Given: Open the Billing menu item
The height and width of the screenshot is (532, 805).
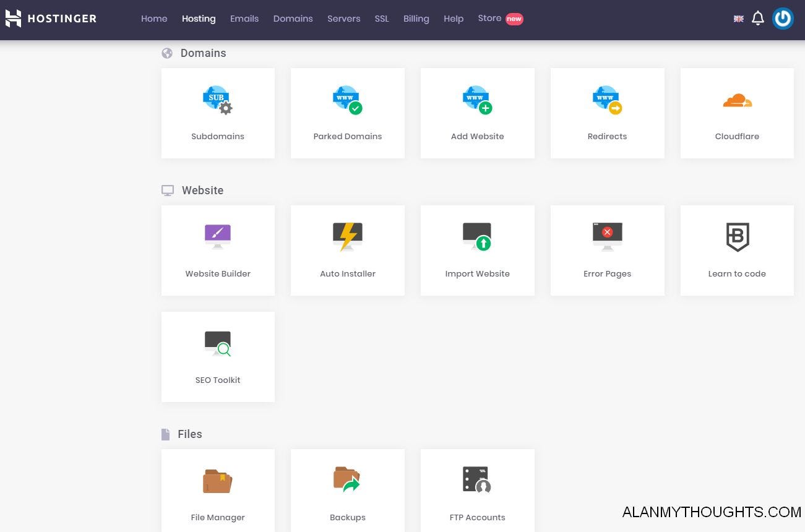Looking at the screenshot, I should 416,19.
